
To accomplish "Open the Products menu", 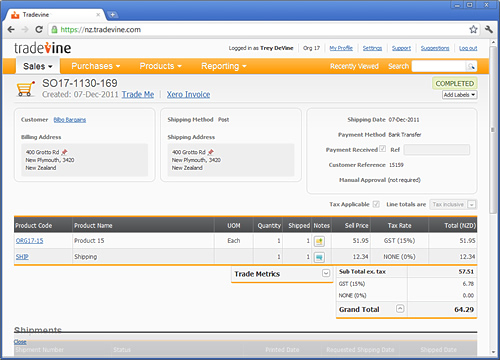I will coord(160,66).
